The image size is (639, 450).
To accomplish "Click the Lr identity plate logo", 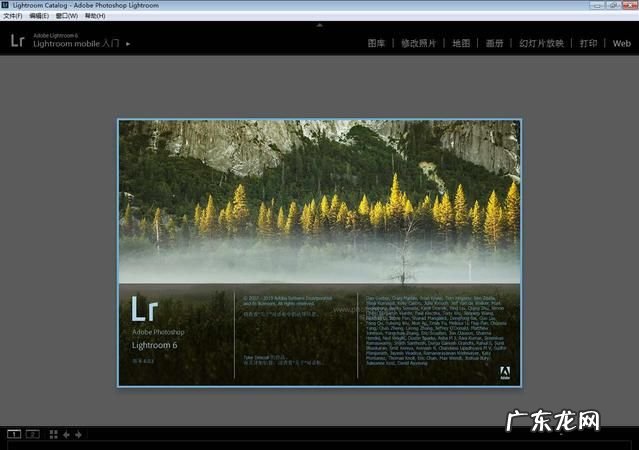I will [x=17, y=41].
